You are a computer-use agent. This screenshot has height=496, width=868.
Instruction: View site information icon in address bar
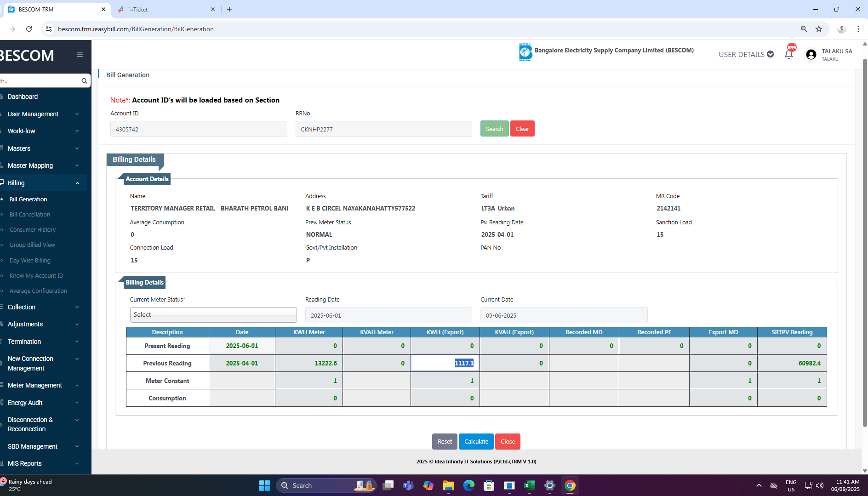coord(49,29)
